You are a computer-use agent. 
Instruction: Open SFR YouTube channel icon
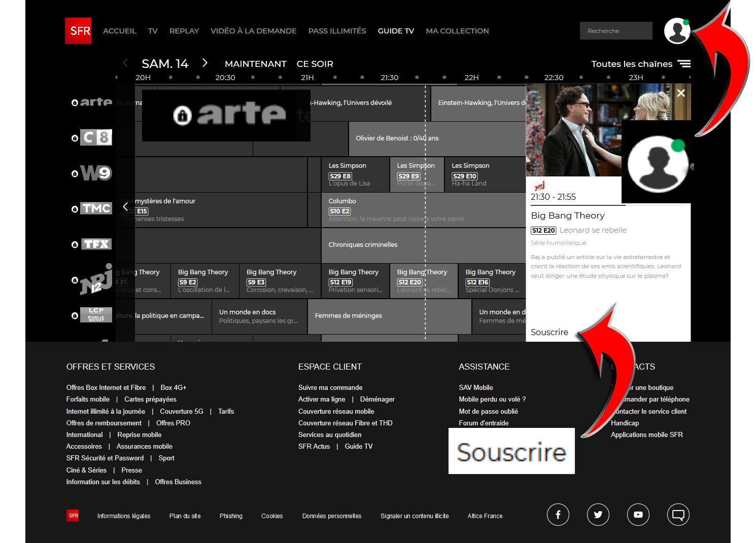click(638, 515)
